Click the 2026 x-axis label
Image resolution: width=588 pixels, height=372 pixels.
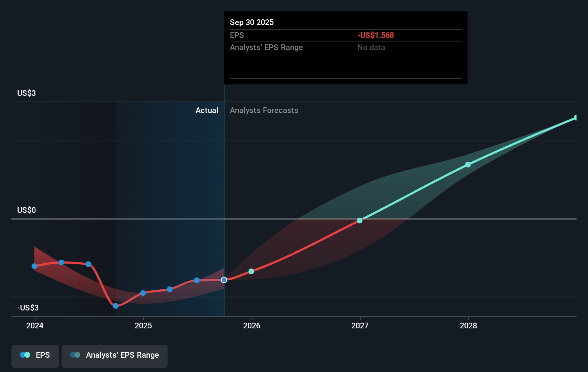(x=252, y=325)
